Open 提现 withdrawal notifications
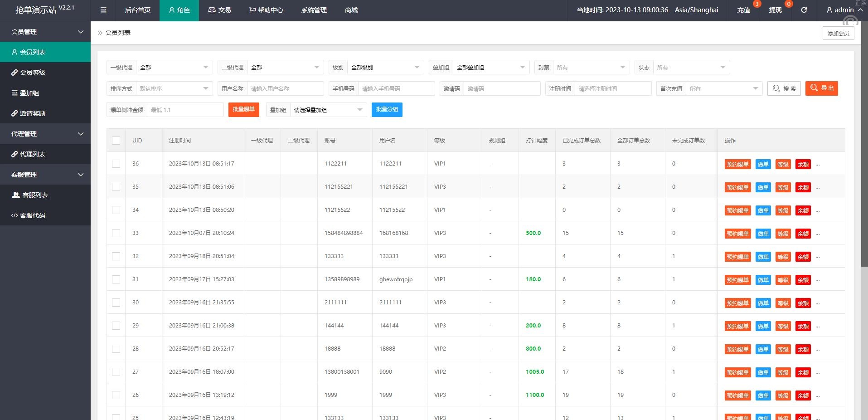 click(x=775, y=10)
